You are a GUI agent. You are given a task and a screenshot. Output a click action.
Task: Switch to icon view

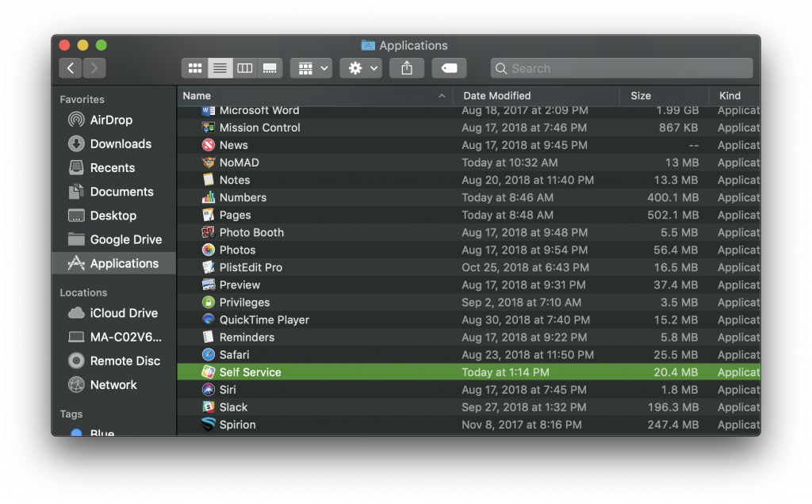195,68
